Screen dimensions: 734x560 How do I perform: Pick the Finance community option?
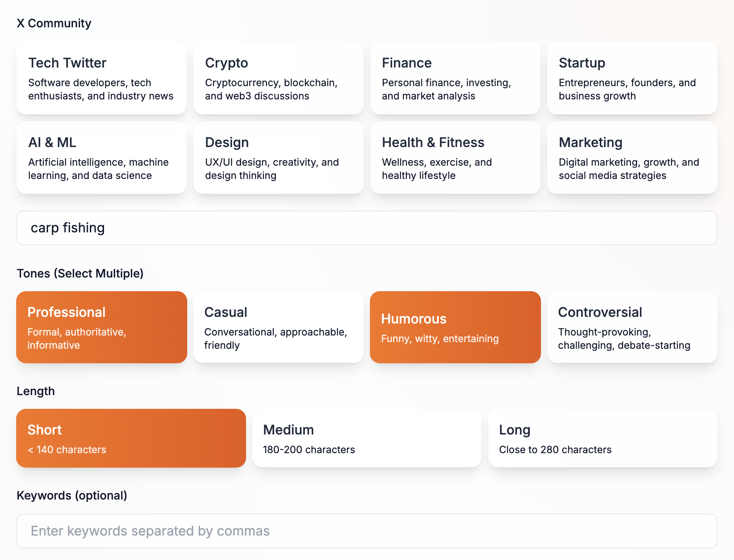(455, 78)
